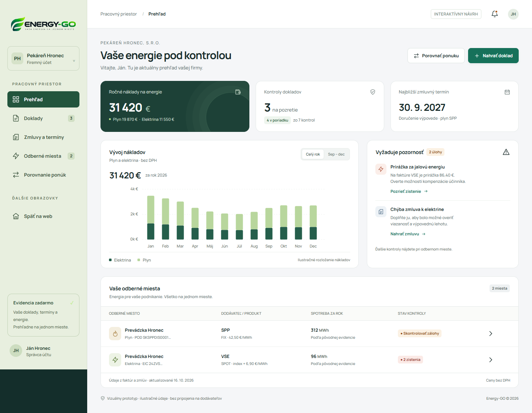Click document icon beside Chýba zmluva k elektrine
532x413 pixels.
381,212
